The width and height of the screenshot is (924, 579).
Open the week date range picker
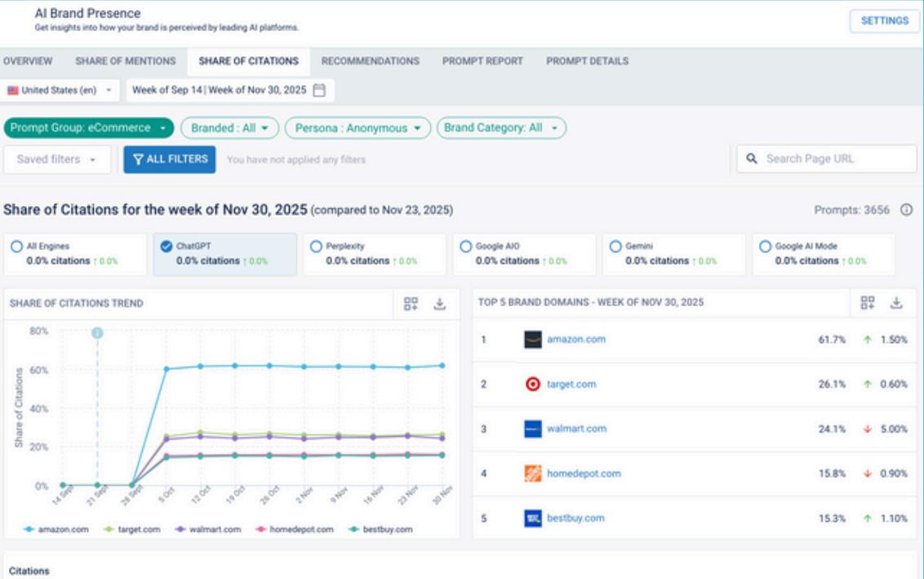click(230, 90)
